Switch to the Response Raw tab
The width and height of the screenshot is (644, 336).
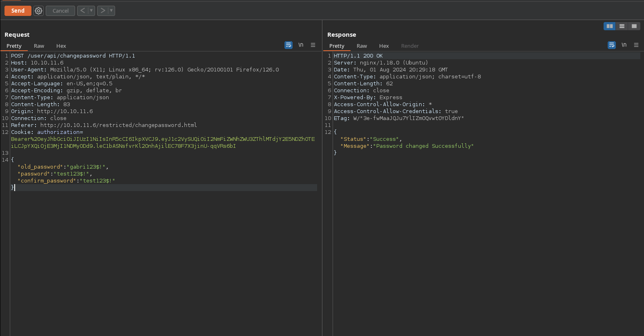pos(362,46)
